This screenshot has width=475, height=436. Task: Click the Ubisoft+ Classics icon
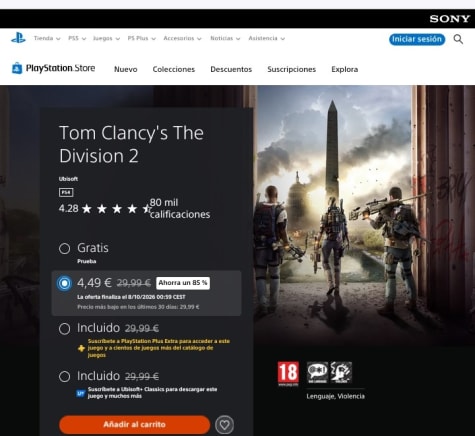tap(81, 393)
